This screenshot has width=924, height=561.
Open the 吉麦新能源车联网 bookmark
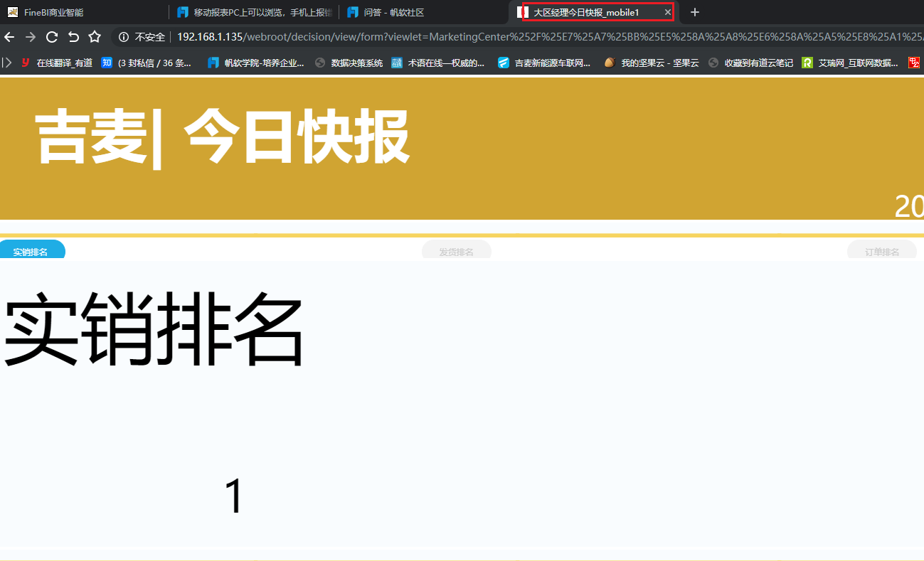(544, 63)
